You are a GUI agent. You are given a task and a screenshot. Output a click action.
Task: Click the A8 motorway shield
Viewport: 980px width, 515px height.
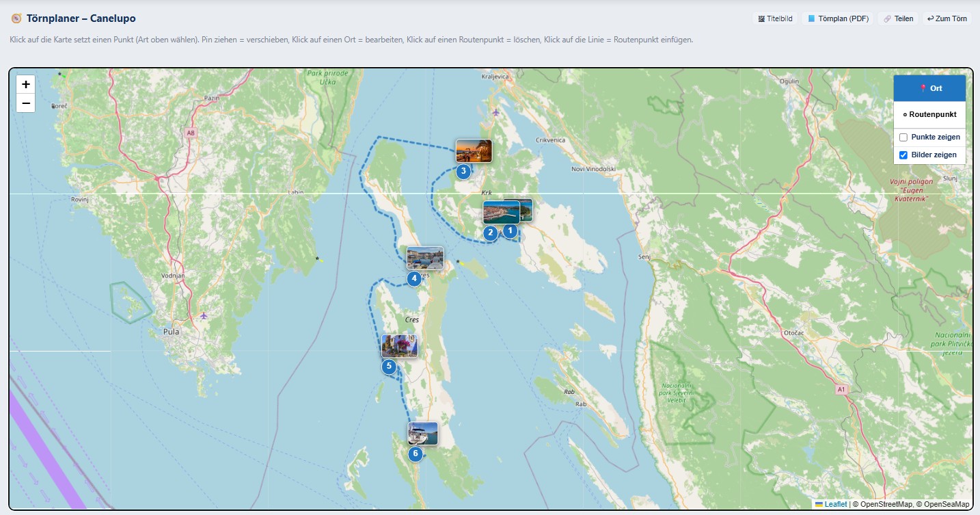190,133
